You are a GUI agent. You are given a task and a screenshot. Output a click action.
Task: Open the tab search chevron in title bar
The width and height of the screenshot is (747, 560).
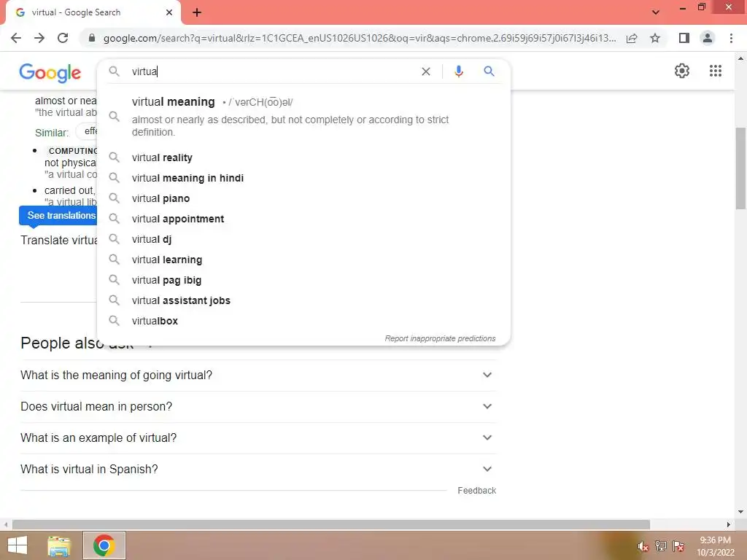656,12
